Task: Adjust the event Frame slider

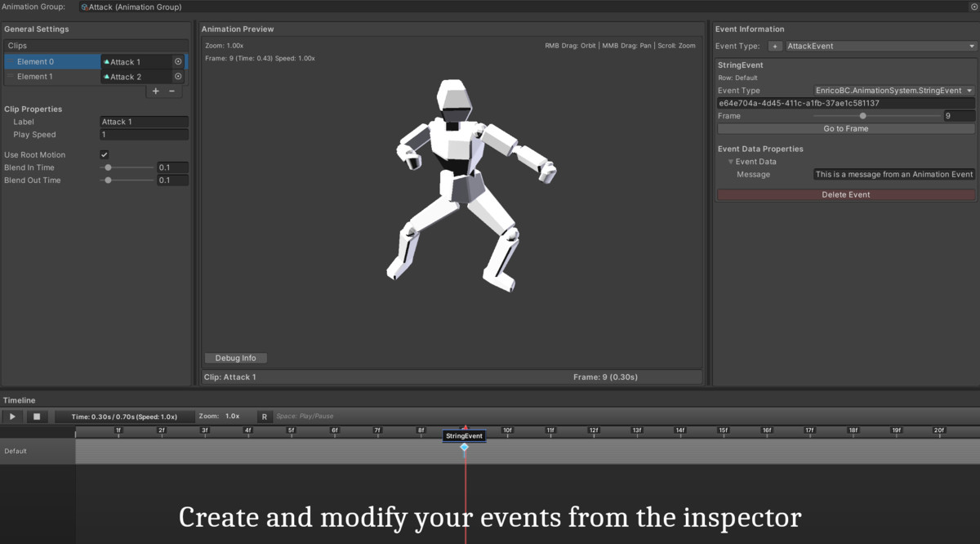Action: tap(877, 116)
